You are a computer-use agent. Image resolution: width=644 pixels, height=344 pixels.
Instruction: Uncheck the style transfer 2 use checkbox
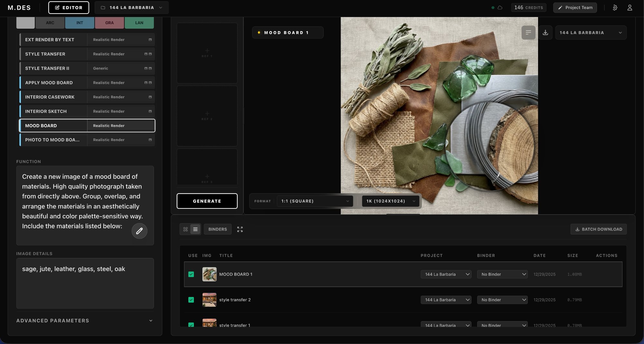tap(191, 300)
